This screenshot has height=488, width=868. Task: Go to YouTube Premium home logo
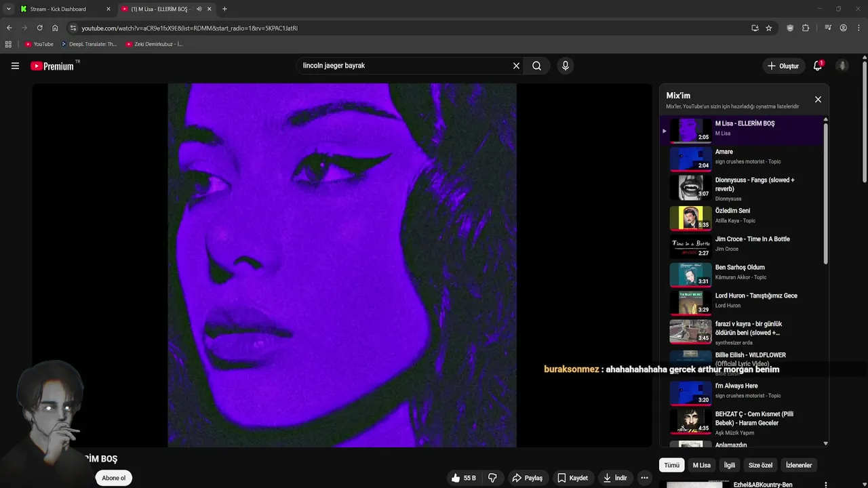tap(52, 66)
